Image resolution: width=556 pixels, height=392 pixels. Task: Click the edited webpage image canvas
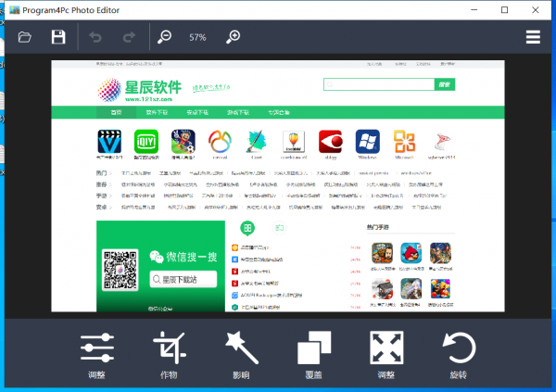[278, 186]
